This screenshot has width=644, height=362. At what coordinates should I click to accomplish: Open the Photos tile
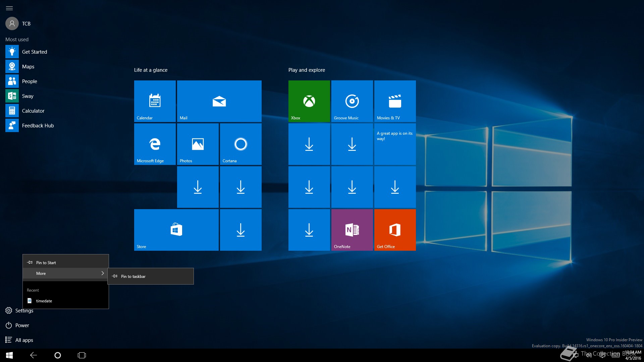[x=198, y=144]
